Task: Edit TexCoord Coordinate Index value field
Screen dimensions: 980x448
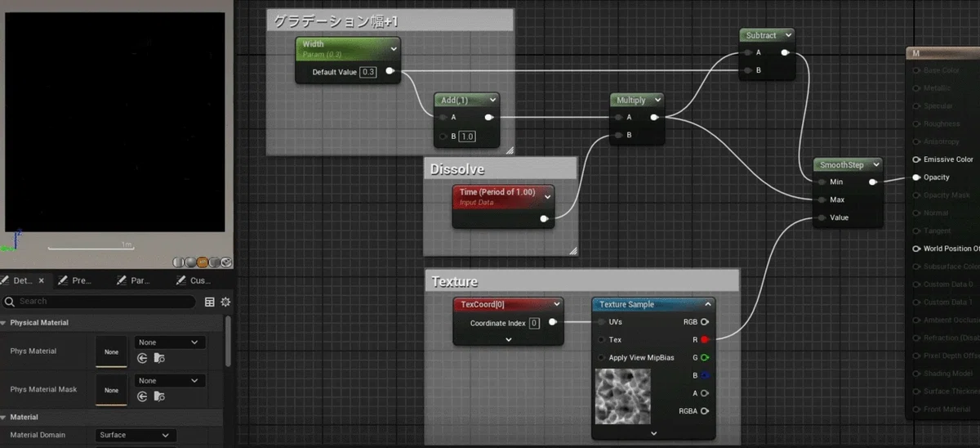Action: coord(534,323)
